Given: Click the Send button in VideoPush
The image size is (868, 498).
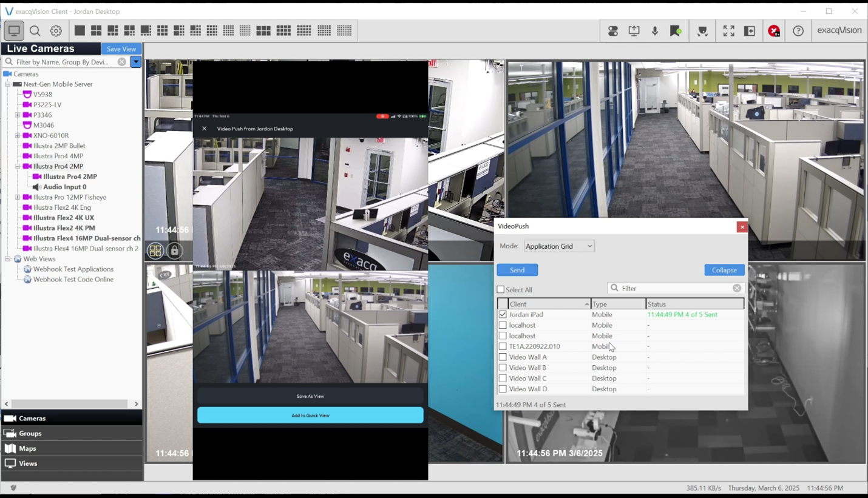Looking at the screenshot, I should tap(517, 270).
